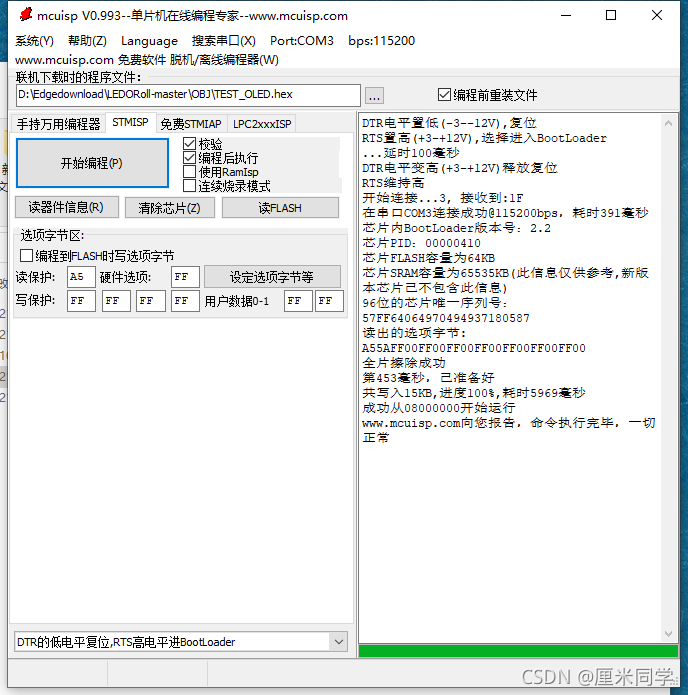Open the Language menu
The height and width of the screenshot is (695, 688).
(x=149, y=41)
